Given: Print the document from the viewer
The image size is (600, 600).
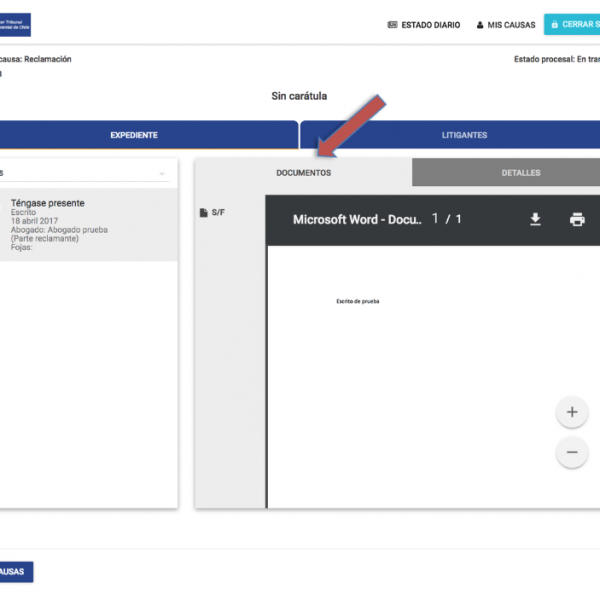Looking at the screenshot, I should point(577,220).
